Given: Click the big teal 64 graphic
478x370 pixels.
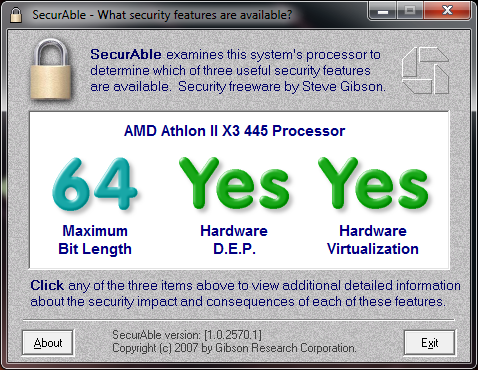Looking at the screenshot, I should pyautogui.click(x=95, y=184).
